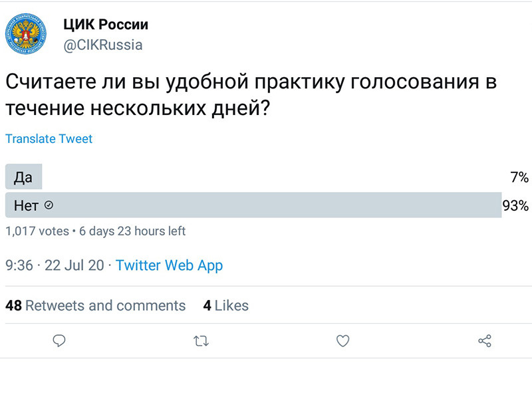Image resolution: width=532 pixels, height=399 pixels.
Task: Open the 9:36 · 22 Jul 20 timestamp
Action: [55, 265]
